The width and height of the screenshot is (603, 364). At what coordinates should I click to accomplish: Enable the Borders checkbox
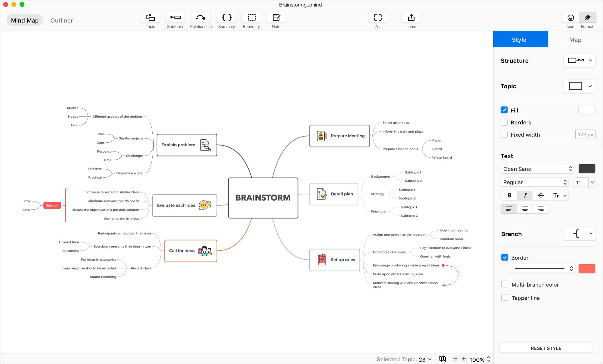pyautogui.click(x=504, y=122)
